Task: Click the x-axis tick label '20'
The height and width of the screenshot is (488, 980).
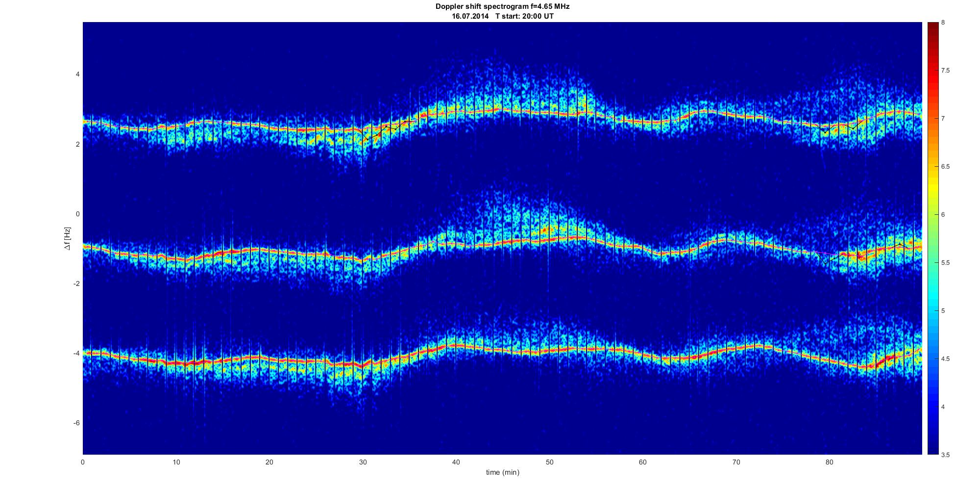Action: pyautogui.click(x=269, y=462)
